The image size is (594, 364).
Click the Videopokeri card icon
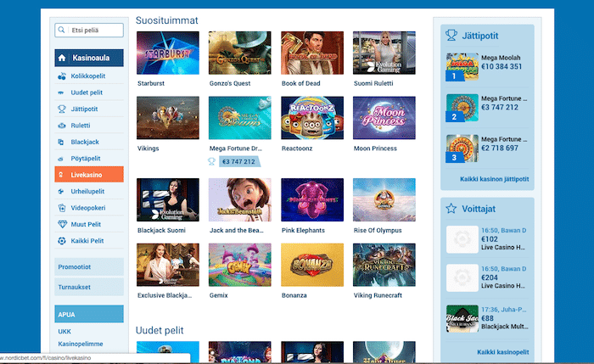(62, 208)
